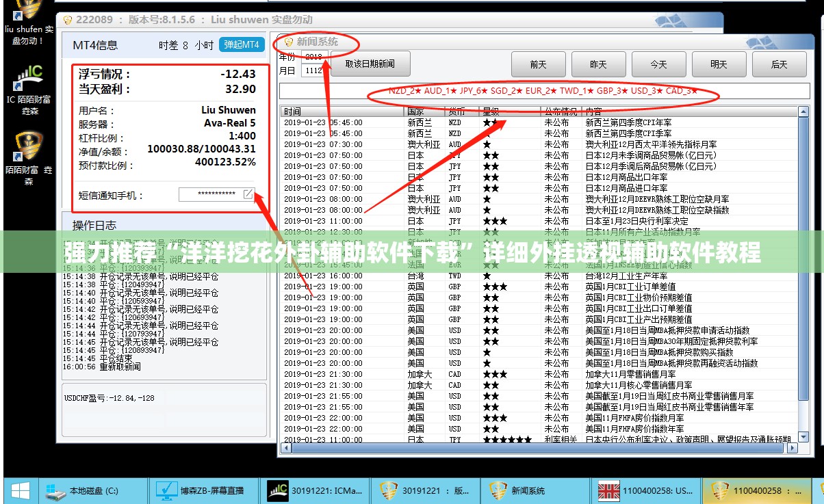Click the 星级 column header
Viewport: 824px width, 504px height.
pos(509,111)
